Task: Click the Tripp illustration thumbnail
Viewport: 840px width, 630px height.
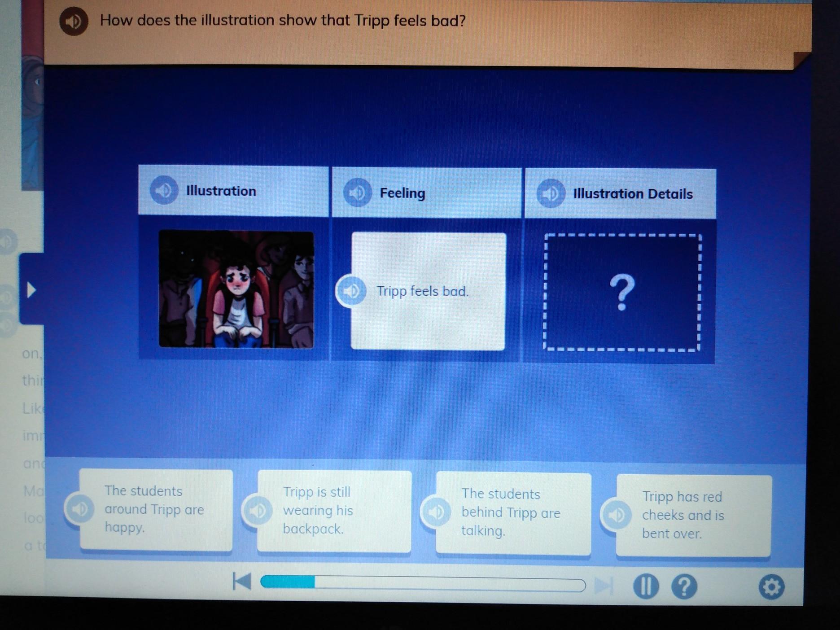Action: point(236,289)
